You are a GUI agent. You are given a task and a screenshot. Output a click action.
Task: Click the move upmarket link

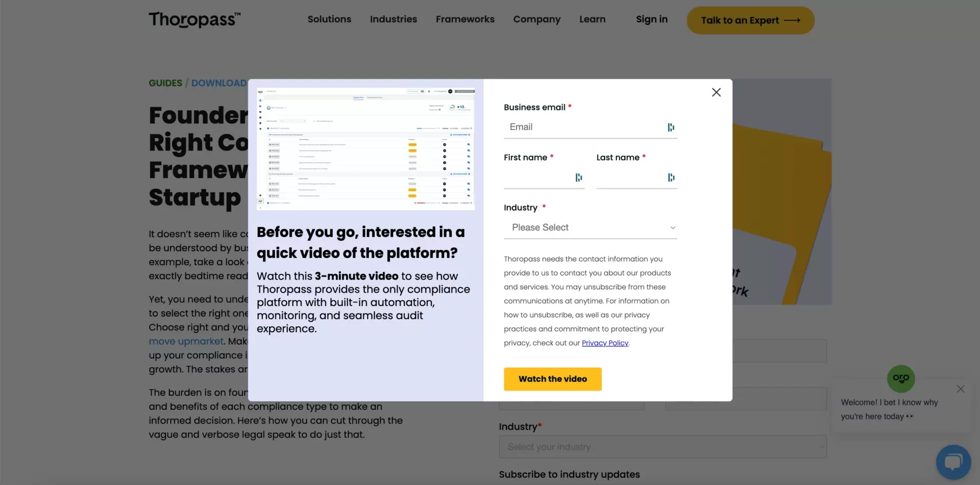tap(186, 341)
